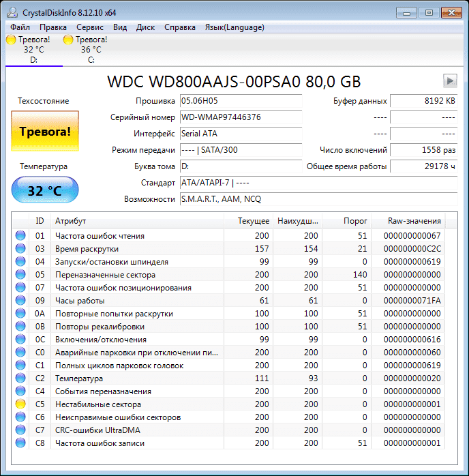Click the yellow status circle for disk C:
The image size is (469, 476).
click(68, 40)
